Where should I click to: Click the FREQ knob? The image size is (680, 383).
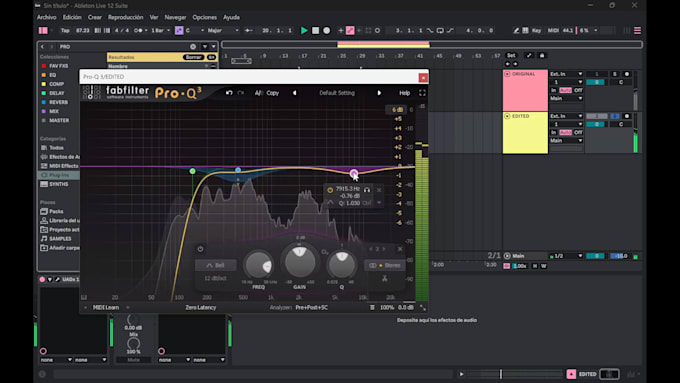click(x=258, y=265)
